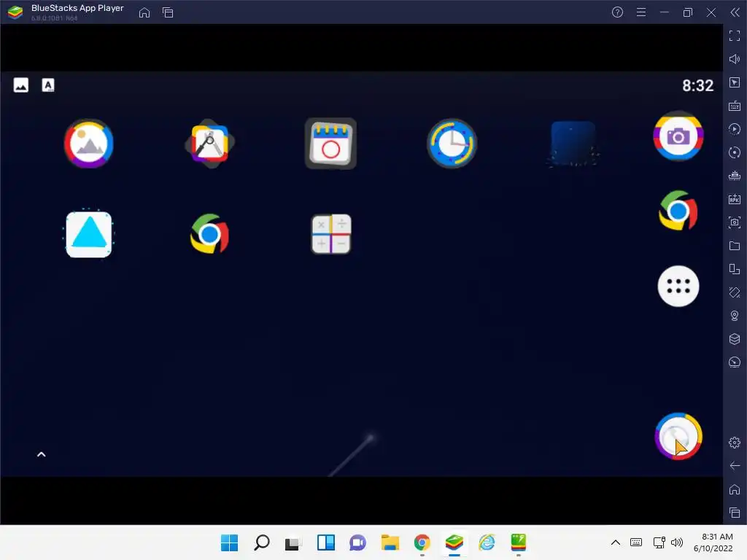Screen dimensions: 747x560
Task: Open the Calendar app icon
Action: click(x=330, y=144)
